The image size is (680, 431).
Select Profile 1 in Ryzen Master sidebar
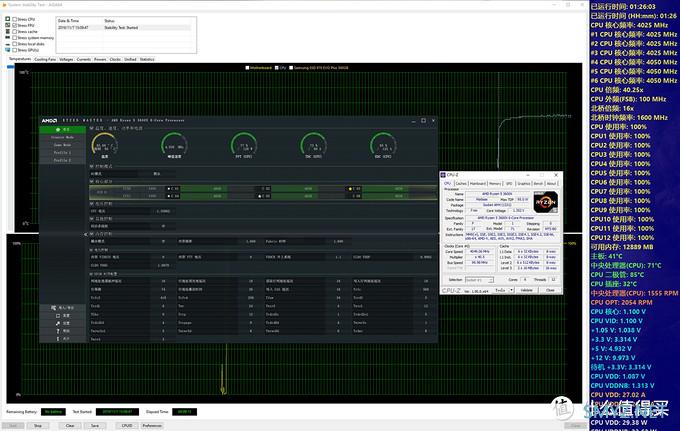coord(62,153)
